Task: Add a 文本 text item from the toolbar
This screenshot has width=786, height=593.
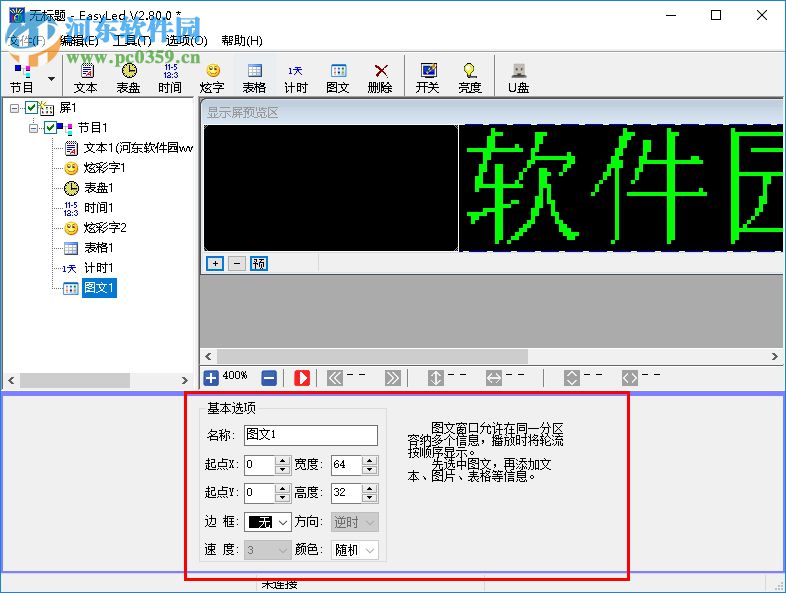Action: click(86, 78)
